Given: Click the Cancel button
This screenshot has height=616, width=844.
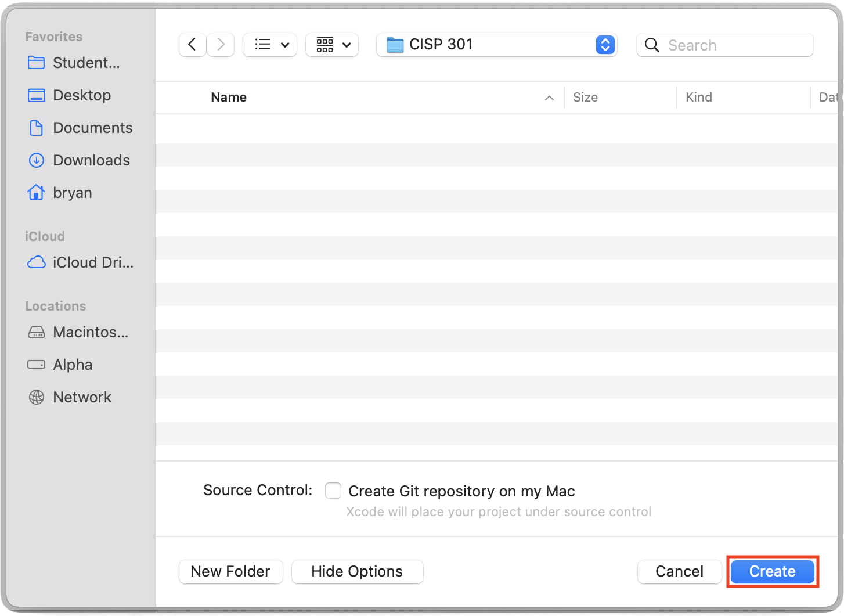Looking at the screenshot, I should click(679, 571).
